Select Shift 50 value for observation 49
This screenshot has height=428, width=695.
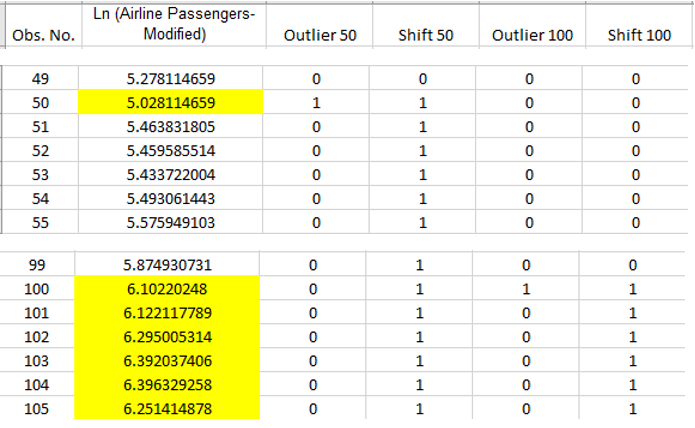422,78
